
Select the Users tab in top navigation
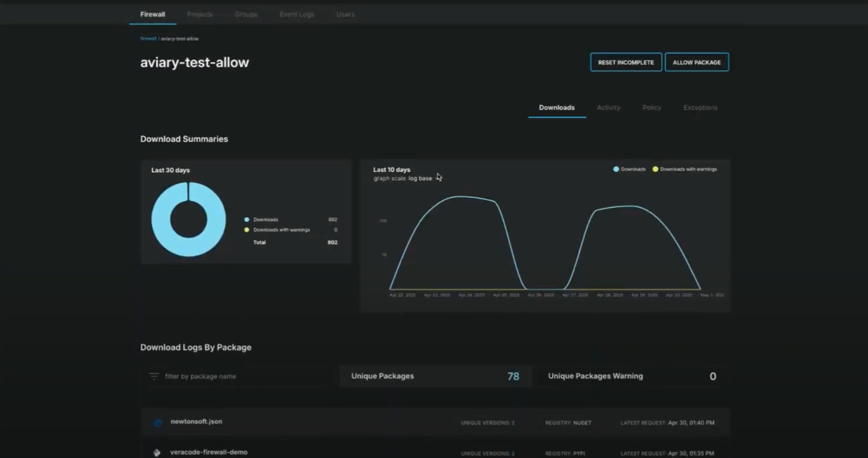[x=345, y=14]
